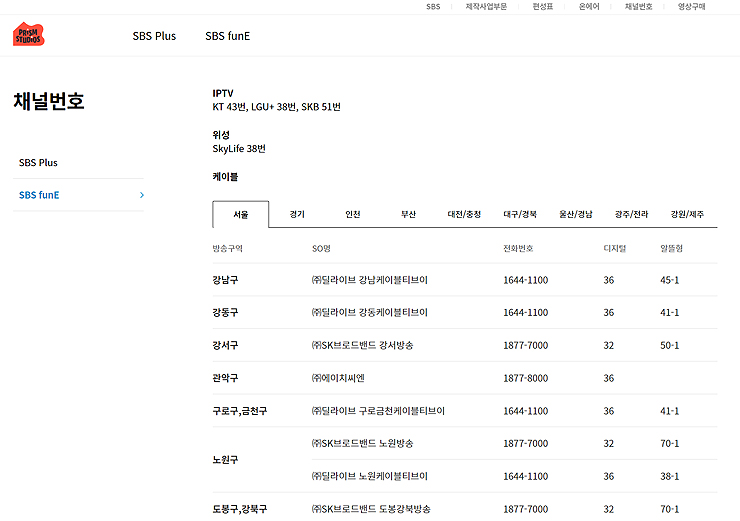Click the 알뜰형 column header
This screenshot has width=740, height=521.
pyautogui.click(x=671, y=248)
